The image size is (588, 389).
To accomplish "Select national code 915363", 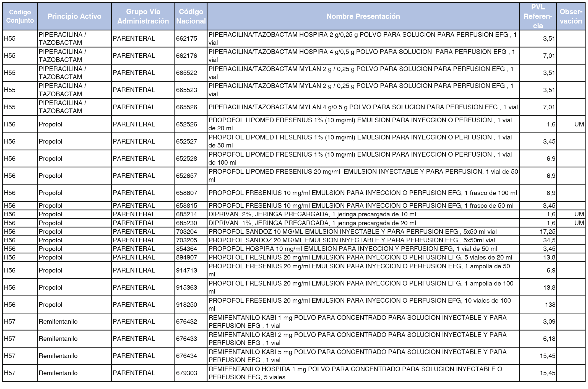I will tap(187, 287).
